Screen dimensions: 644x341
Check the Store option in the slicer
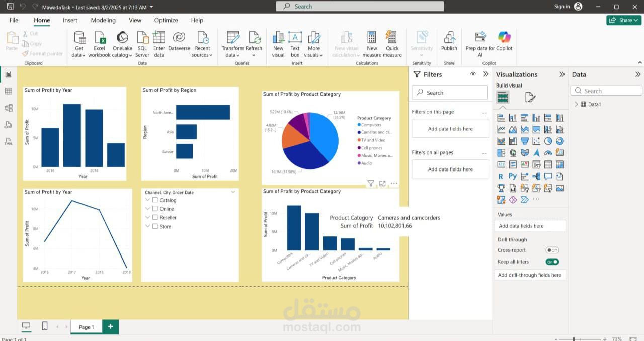tap(154, 226)
